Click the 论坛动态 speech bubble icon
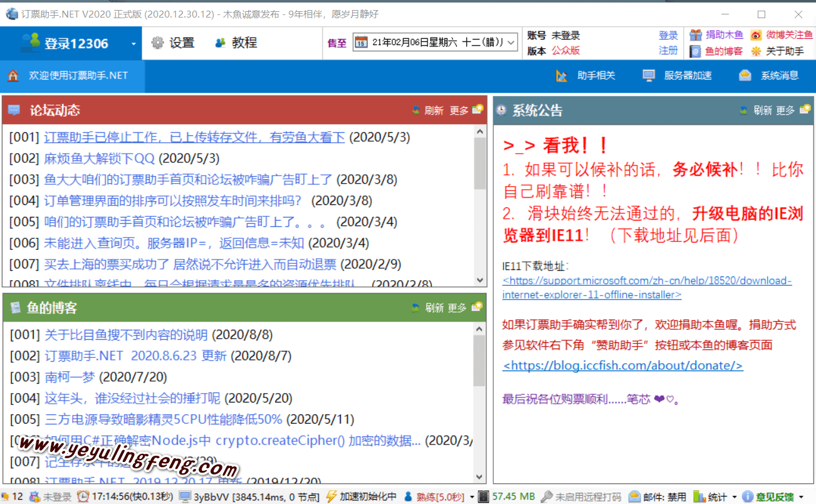Screen dimensions: 816x504 [14, 110]
